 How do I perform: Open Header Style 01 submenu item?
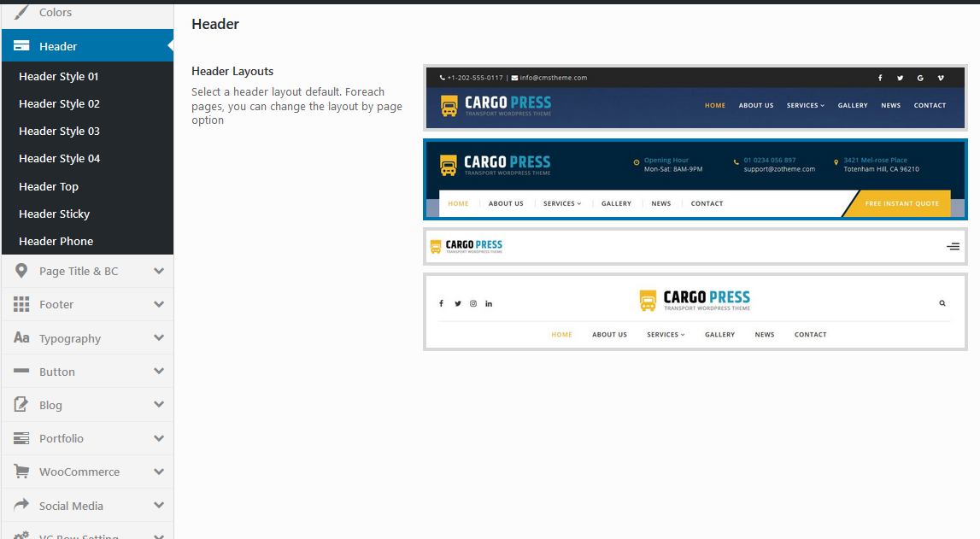coord(59,76)
